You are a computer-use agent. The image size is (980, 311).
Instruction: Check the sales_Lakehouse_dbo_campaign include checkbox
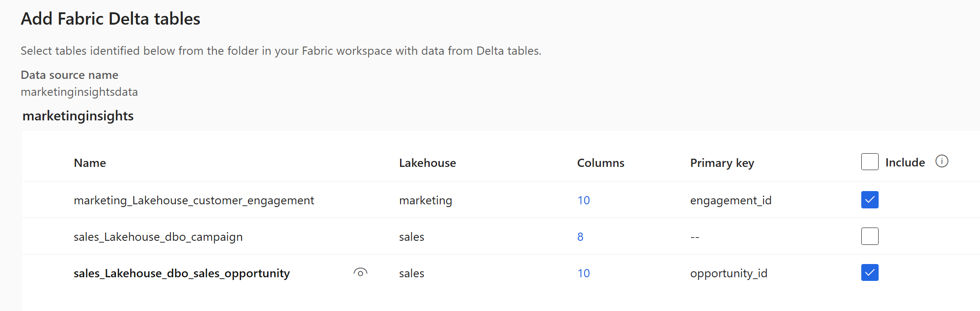869,236
